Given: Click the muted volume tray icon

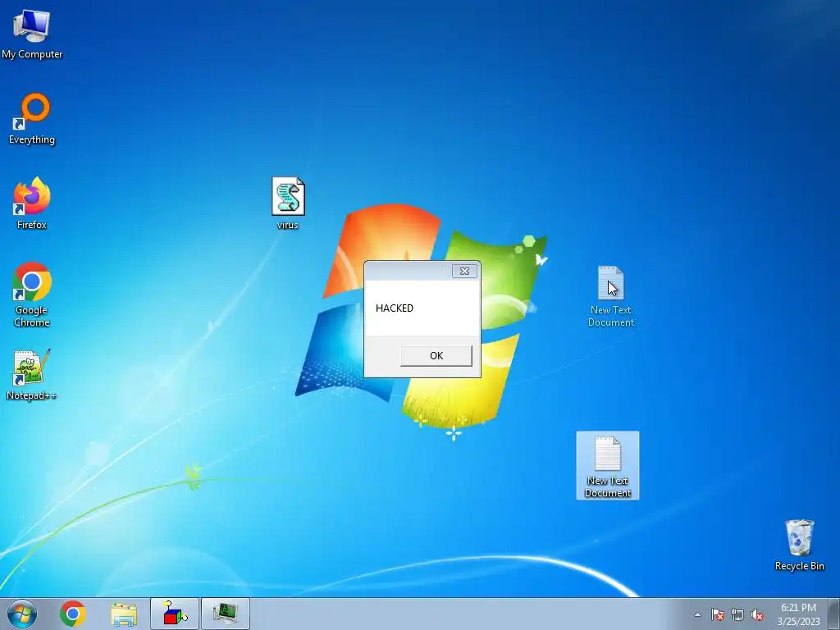Looking at the screenshot, I should pyautogui.click(x=757, y=614).
